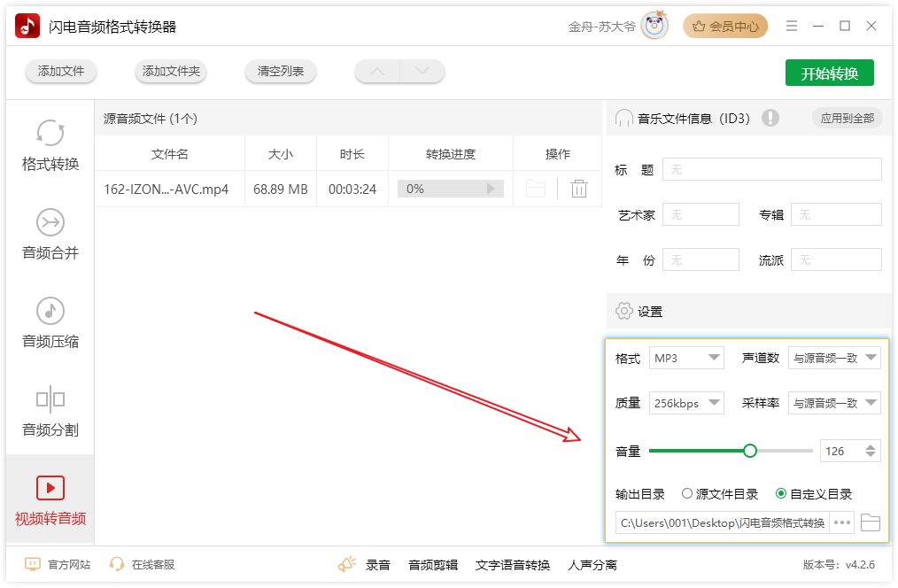The width and height of the screenshot is (898, 588).
Task: Move file down with the down arrow
Action: tap(422, 72)
